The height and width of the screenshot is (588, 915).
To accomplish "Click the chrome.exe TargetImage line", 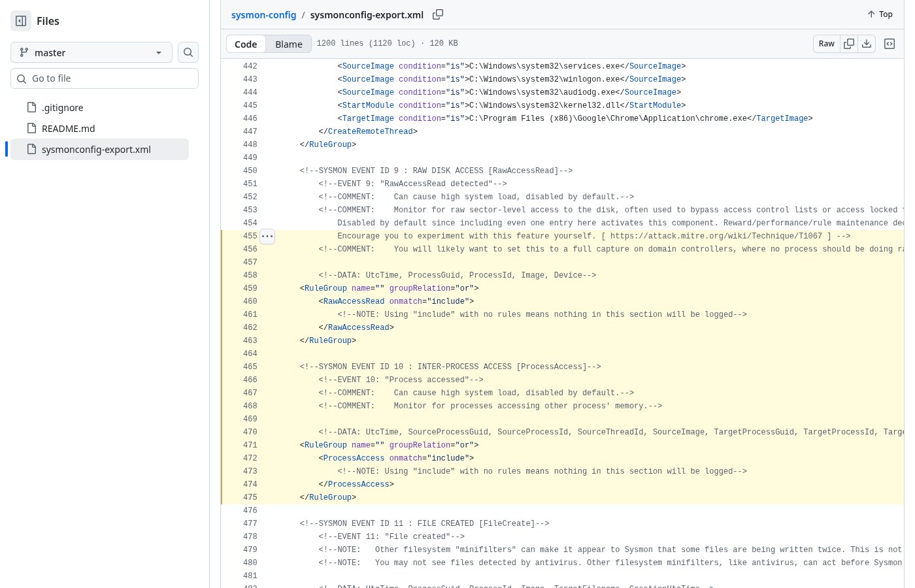I will click(x=575, y=118).
